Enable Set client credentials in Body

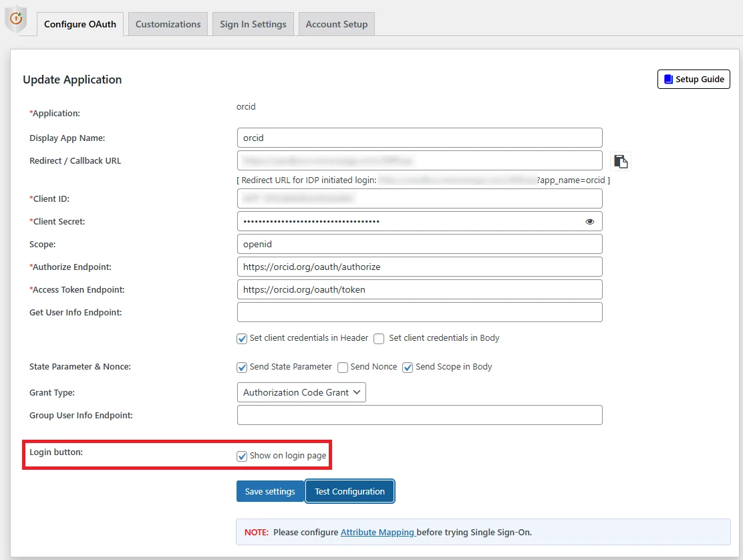(x=379, y=339)
